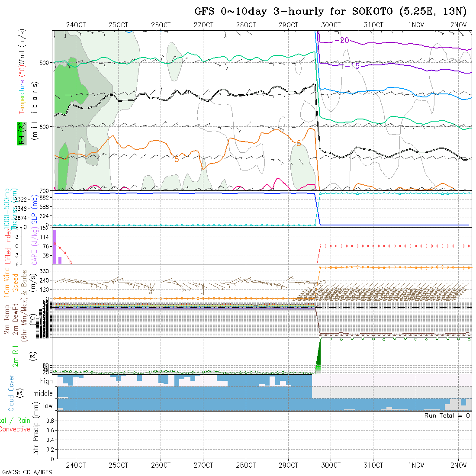Select the 600 millibar tick label
Screen dimensions: 476x476
pos(45,126)
